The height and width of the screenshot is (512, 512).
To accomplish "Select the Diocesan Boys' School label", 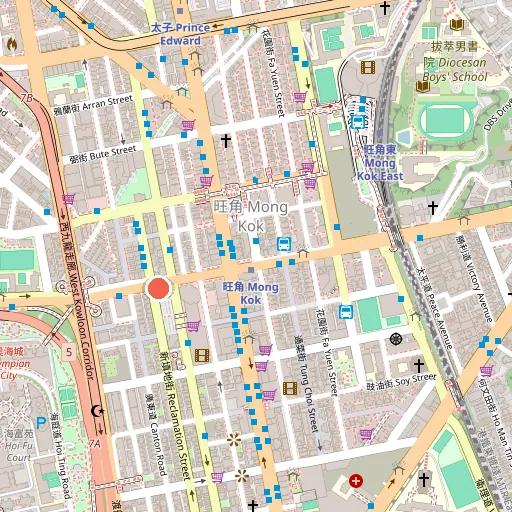I will tap(455, 63).
